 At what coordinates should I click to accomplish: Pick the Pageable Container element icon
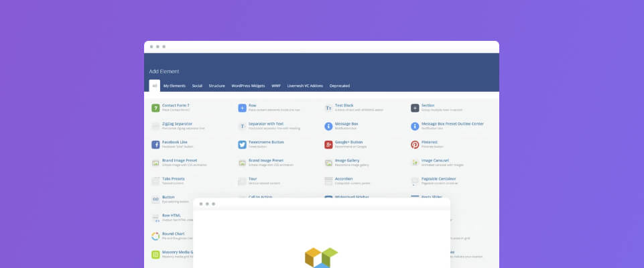click(415, 181)
